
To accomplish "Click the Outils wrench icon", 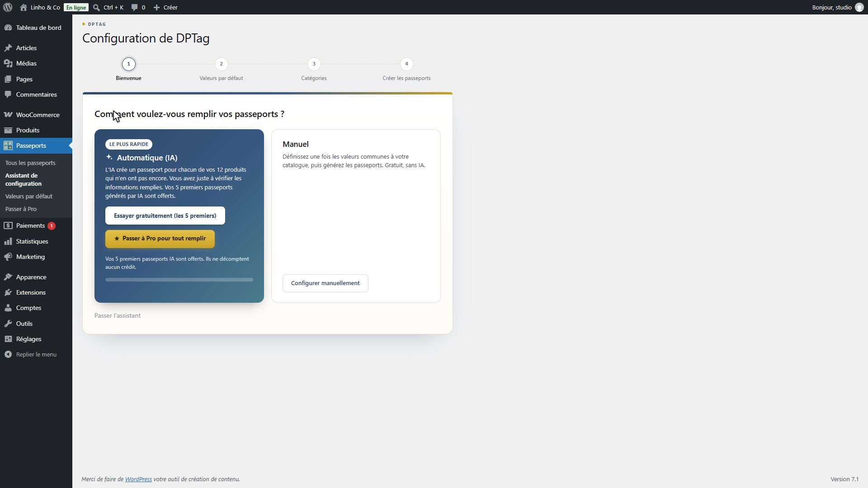I will (8, 324).
